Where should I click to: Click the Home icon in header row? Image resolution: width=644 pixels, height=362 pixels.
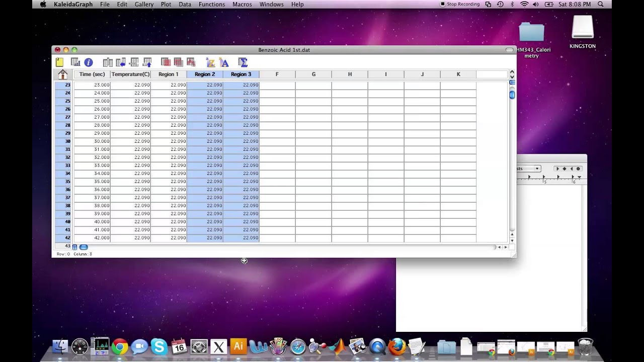pyautogui.click(x=63, y=74)
